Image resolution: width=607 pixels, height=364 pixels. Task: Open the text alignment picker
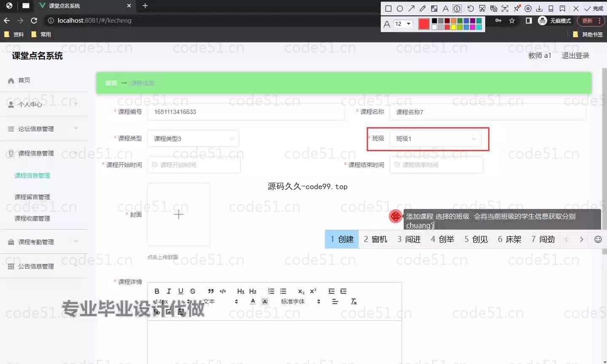click(x=335, y=302)
